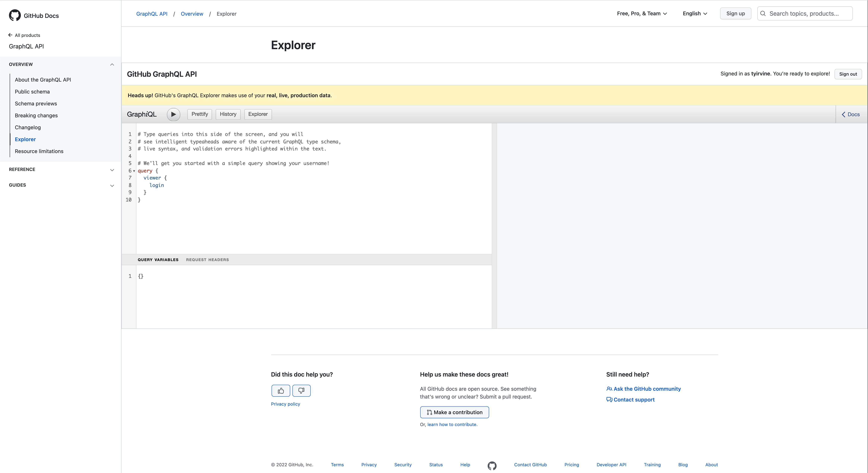Open Ask the GitHub community link
This screenshot has height=473, width=868.
point(643,389)
